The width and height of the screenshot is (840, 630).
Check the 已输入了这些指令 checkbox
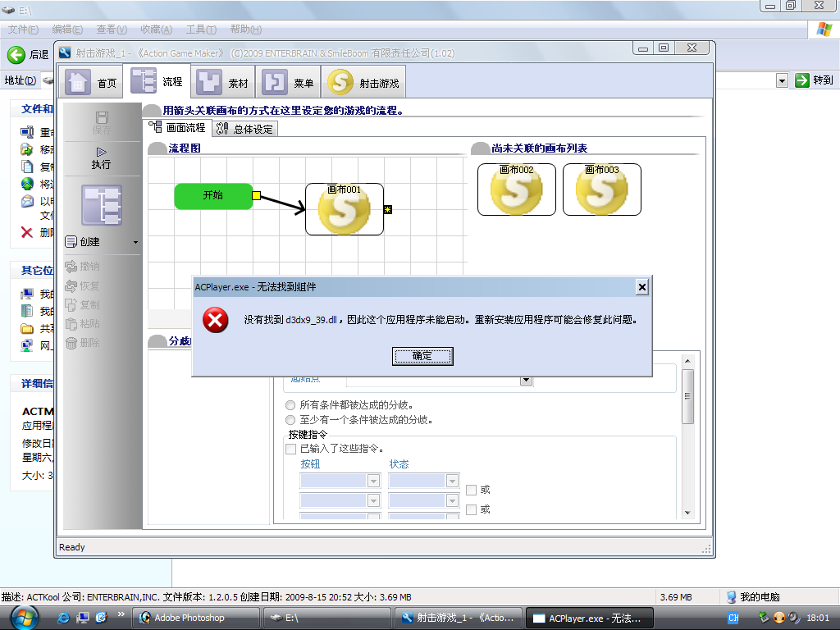tap(291, 449)
